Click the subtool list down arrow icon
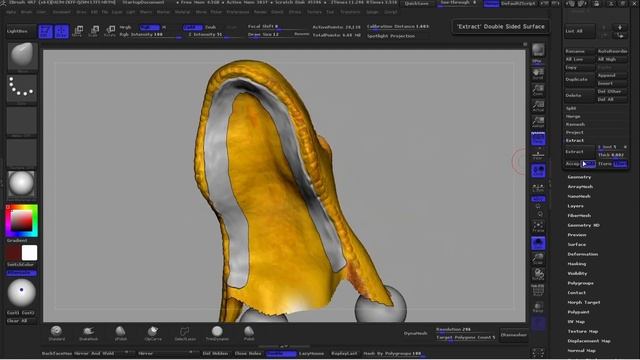Screen dimensions: 640x360 point(620,27)
